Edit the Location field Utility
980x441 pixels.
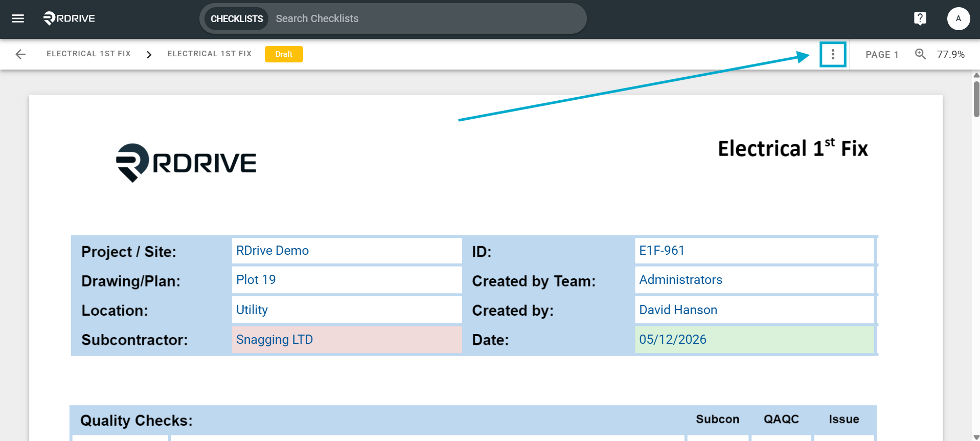tap(347, 310)
